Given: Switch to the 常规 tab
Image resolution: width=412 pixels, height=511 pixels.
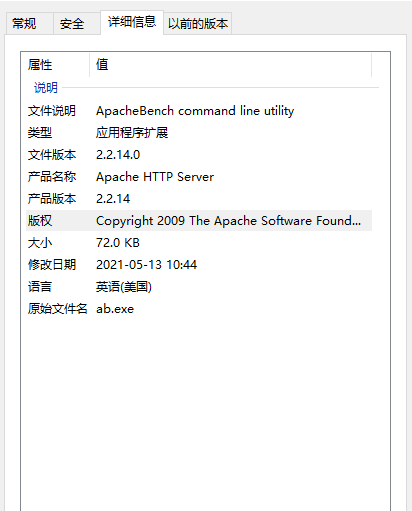Looking at the screenshot, I should pyautogui.click(x=29, y=24).
